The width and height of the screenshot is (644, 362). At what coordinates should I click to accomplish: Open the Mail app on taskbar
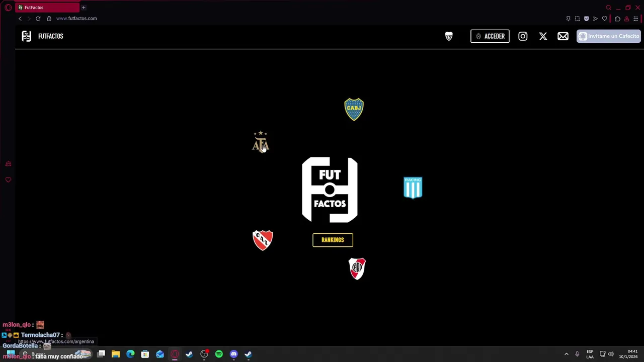click(160, 354)
